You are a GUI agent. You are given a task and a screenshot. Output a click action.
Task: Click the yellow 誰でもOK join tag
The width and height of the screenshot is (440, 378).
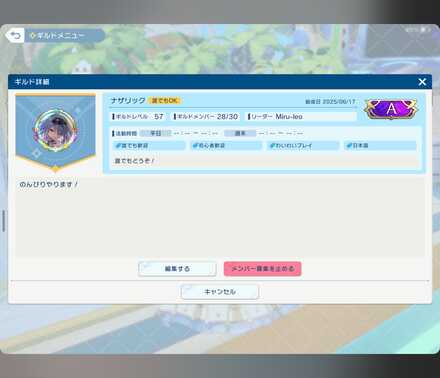point(165,100)
